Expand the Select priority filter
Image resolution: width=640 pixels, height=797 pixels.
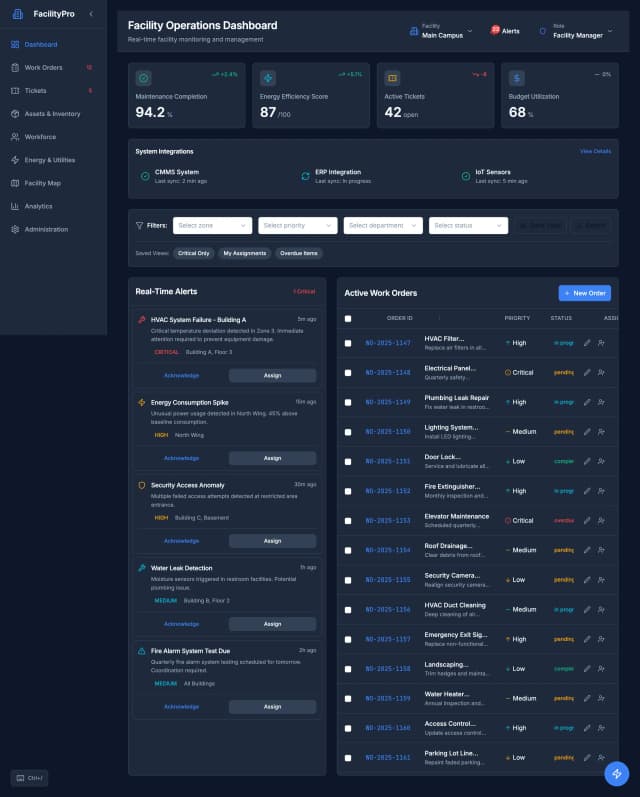[297, 226]
